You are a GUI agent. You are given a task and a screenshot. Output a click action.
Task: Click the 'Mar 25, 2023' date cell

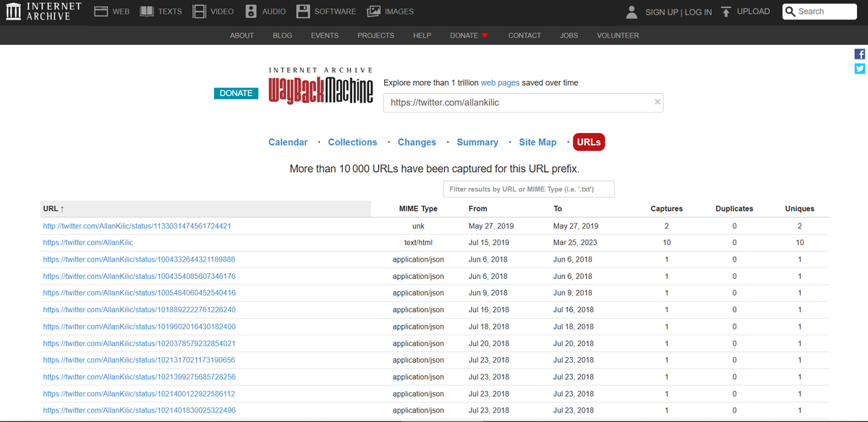[576, 243]
